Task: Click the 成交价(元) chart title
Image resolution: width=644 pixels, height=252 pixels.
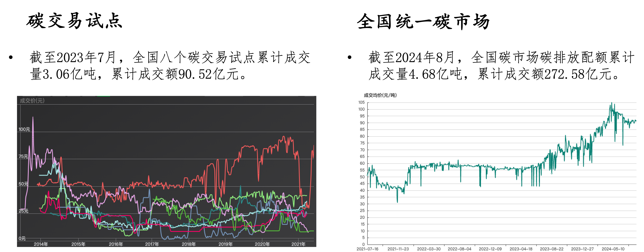Action: 32,101
